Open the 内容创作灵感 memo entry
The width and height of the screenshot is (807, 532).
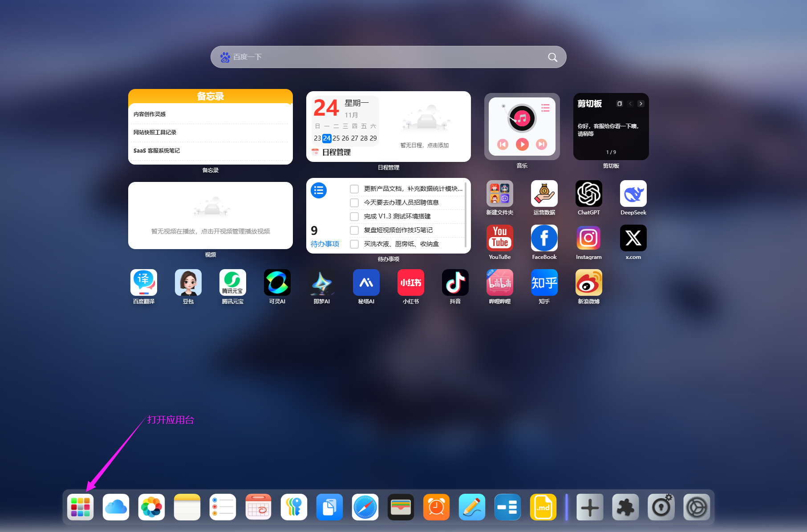150,114
